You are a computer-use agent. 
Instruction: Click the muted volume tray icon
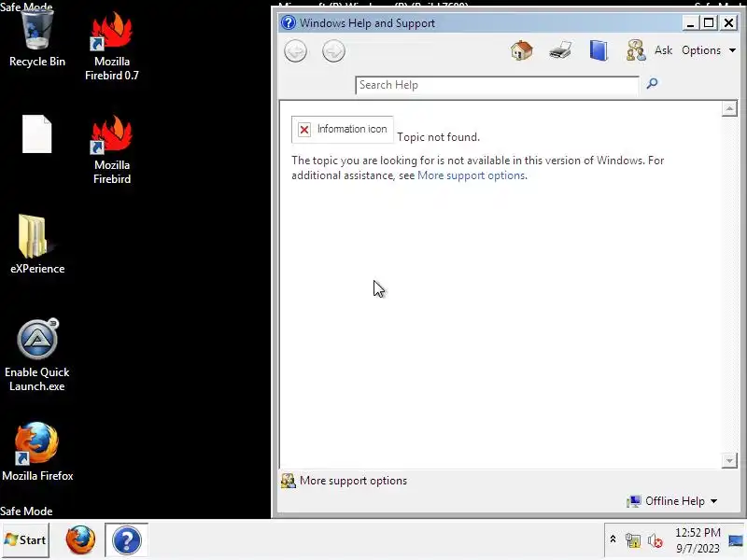[655, 540]
